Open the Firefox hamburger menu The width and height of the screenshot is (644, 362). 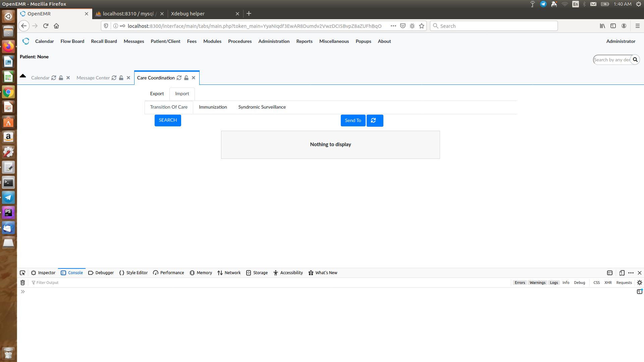pos(638,26)
